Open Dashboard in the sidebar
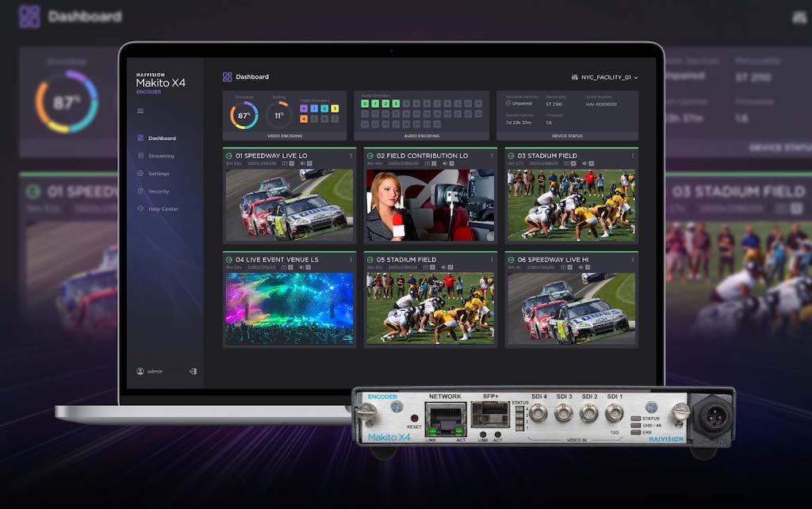 click(x=156, y=138)
